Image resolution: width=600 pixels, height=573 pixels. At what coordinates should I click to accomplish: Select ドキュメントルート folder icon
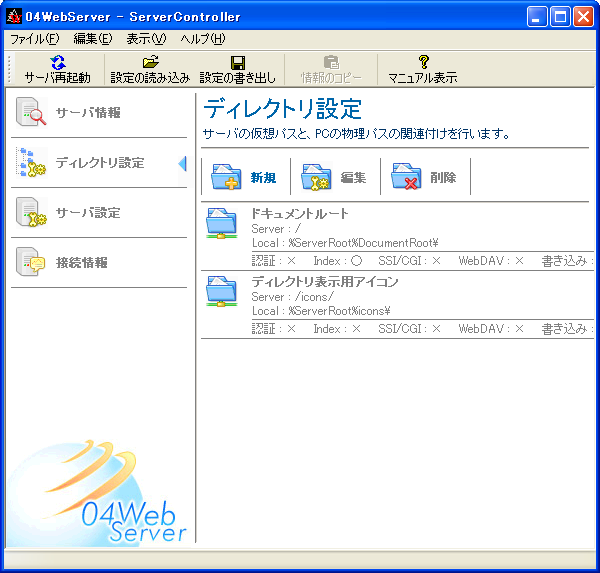point(221,224)
